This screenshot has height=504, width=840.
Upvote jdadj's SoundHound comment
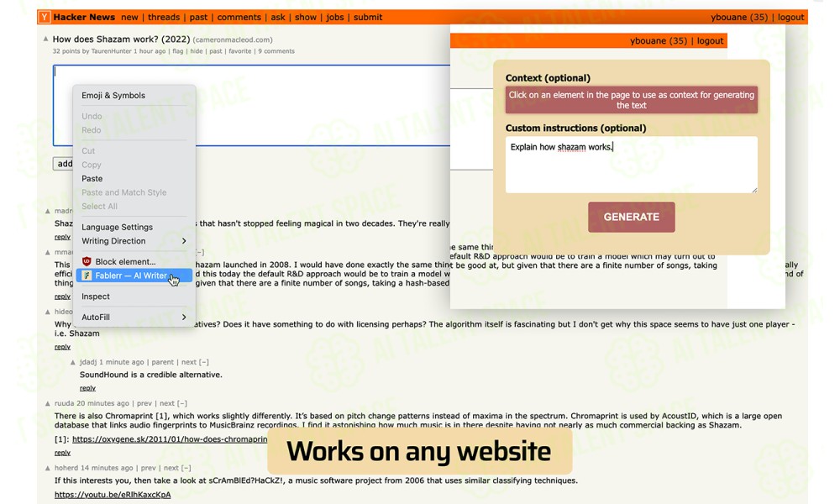[x=73, y=362]
